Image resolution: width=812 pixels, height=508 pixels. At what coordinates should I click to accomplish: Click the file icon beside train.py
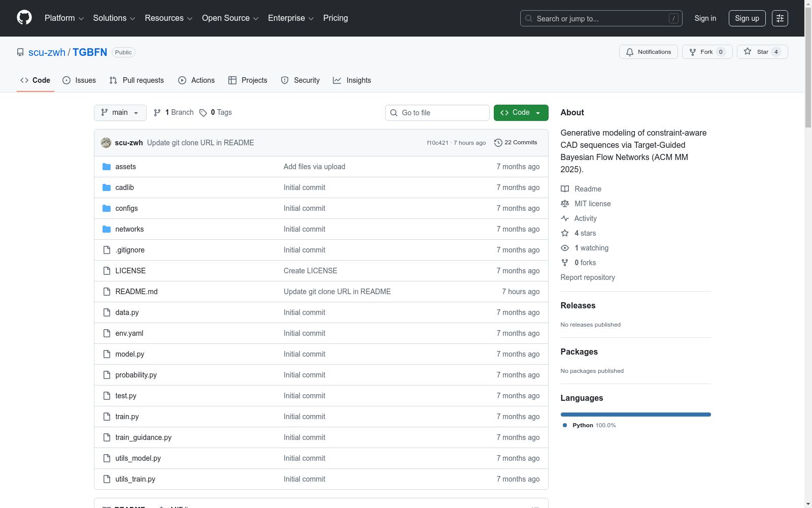(x=107, y=417)
